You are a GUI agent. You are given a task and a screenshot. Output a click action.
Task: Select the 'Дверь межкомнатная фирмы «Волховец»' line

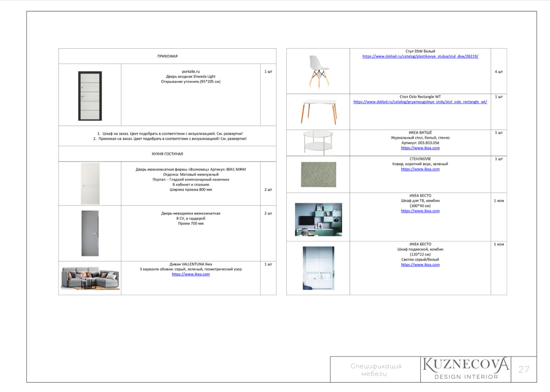click(x=191, y=169)
